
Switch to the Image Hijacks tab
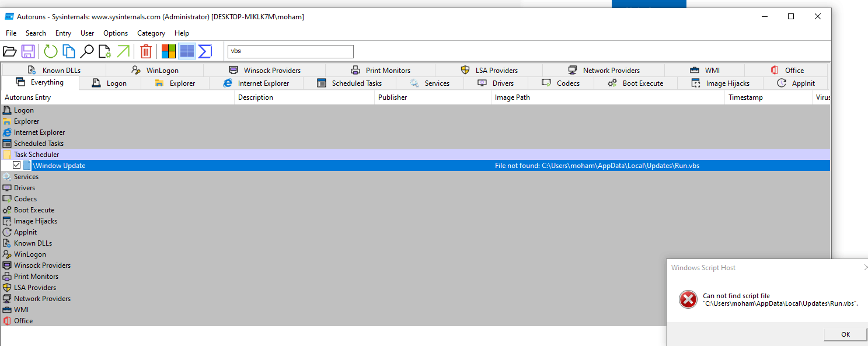coord(720,83)
